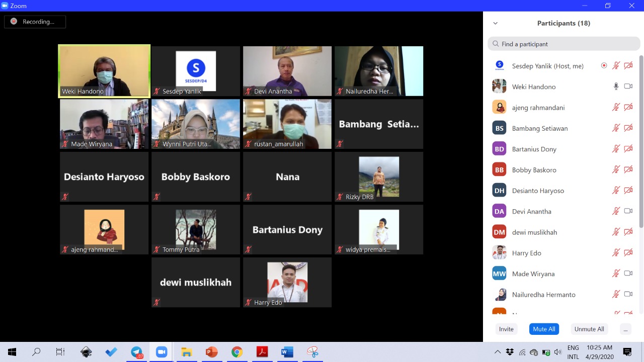Click the Find a participant search field
The height and width of the screenshot is (362, 644).
click(563, 44)
